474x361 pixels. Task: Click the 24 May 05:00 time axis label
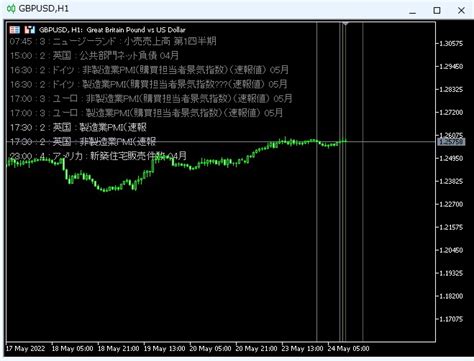[348, 349]
